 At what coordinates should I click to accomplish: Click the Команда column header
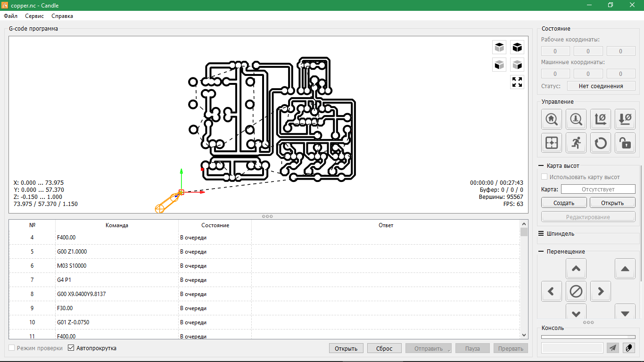(x=117, y=225)
